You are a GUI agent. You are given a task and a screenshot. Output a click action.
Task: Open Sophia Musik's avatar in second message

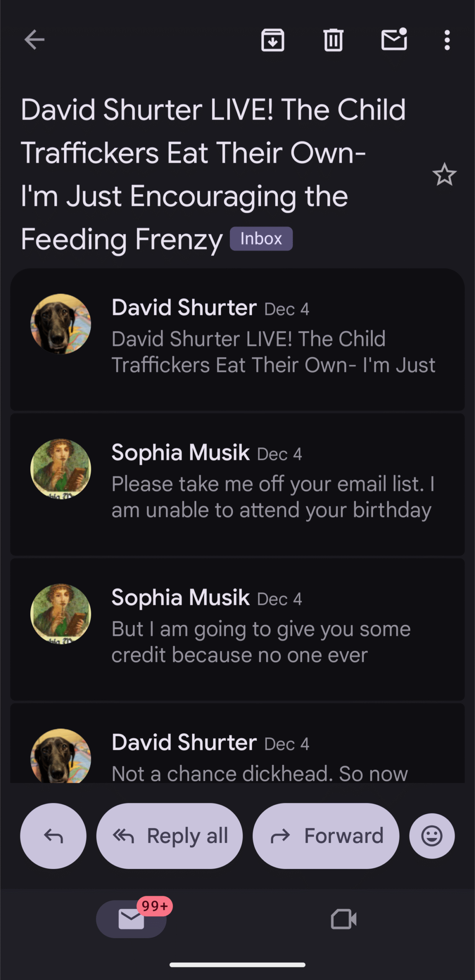61,469
